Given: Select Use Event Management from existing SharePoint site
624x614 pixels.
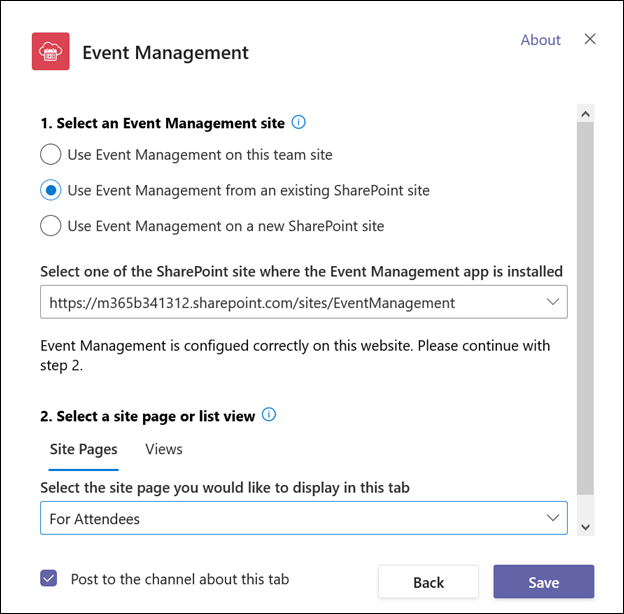Looking at the screenshot, I should point(50,190).
